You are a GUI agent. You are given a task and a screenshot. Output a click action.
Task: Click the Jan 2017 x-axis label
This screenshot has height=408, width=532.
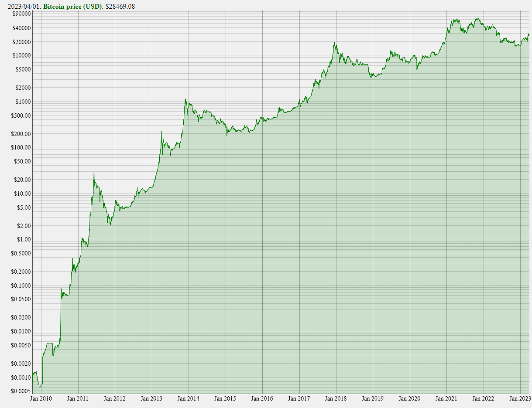click(299, 398)
